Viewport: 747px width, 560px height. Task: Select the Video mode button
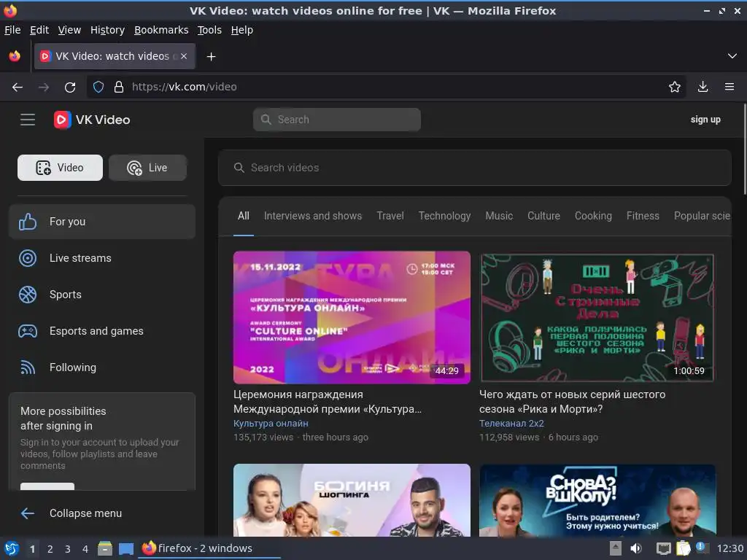coord(60,168)
